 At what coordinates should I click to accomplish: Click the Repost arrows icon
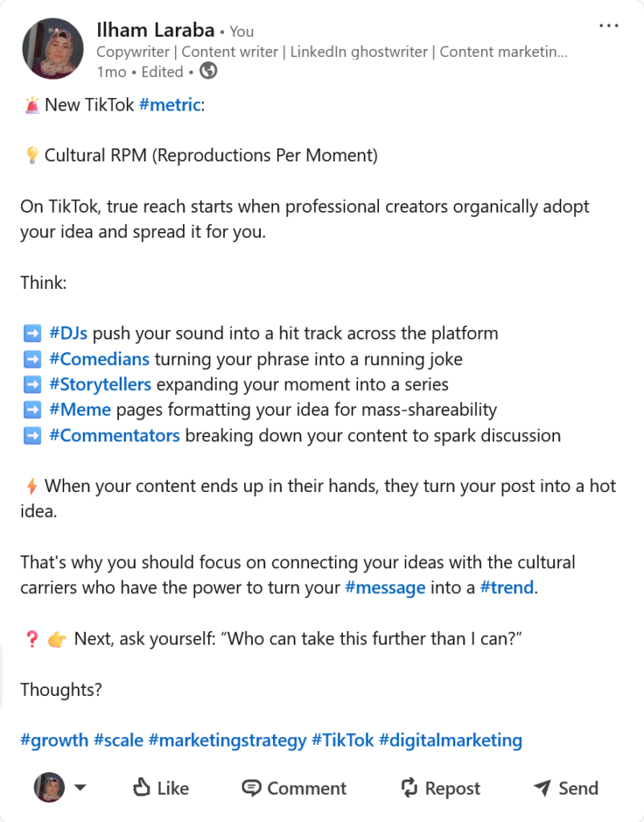(x=410, y=787)
